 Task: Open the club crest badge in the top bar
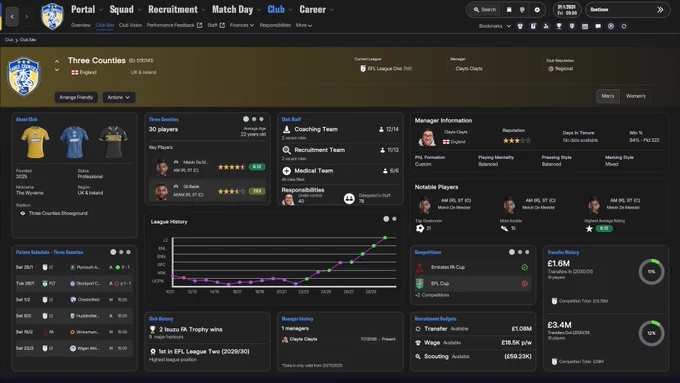[52, 16]
